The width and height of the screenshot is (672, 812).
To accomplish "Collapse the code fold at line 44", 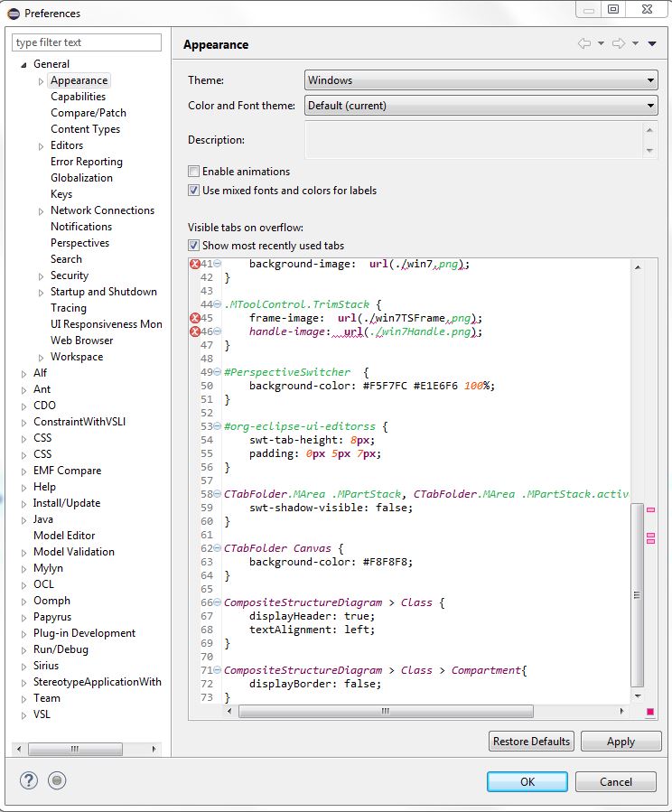I will 218,304.
